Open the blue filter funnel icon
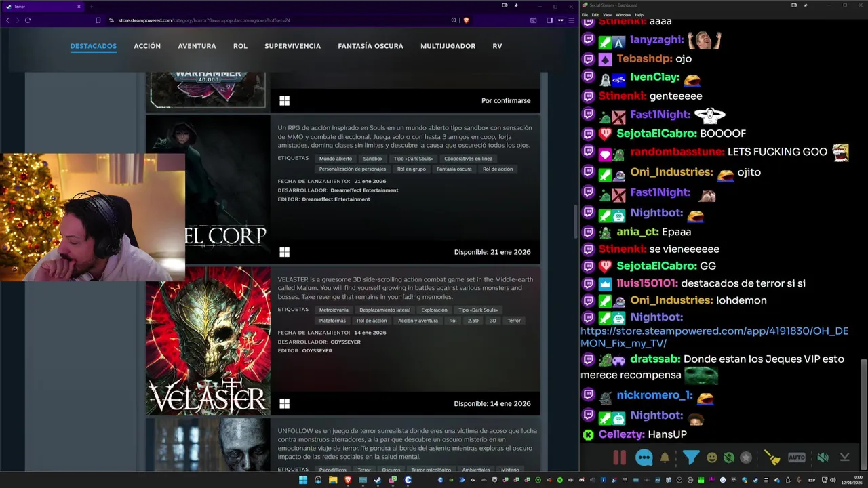The width and height of the screenshot is (868, 488). tap(690, 457)
